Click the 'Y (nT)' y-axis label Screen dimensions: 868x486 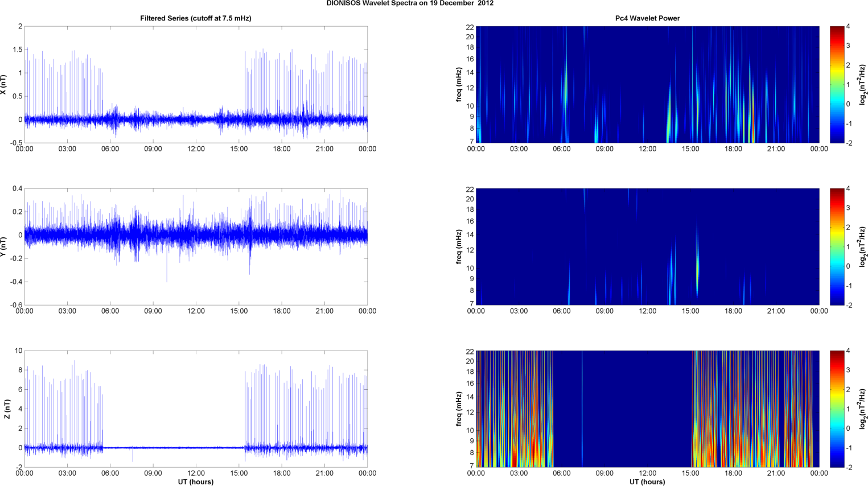[x=5, y=247]
